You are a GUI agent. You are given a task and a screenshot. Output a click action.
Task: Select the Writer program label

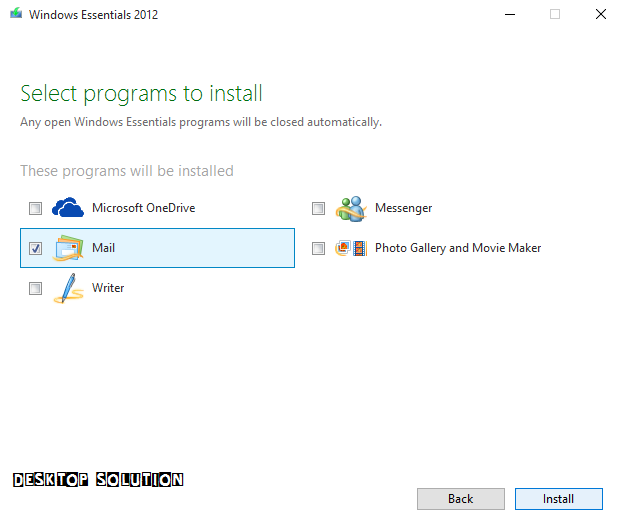point(108,288)
